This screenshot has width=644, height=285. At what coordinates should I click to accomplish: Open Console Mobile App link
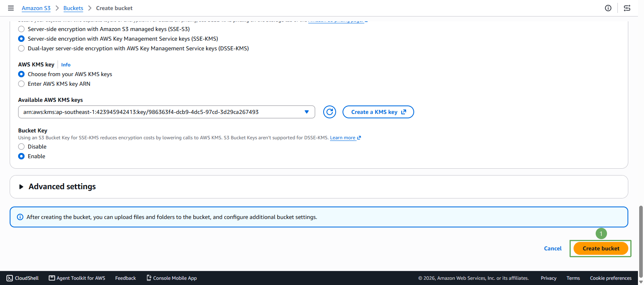click(171, 278)
